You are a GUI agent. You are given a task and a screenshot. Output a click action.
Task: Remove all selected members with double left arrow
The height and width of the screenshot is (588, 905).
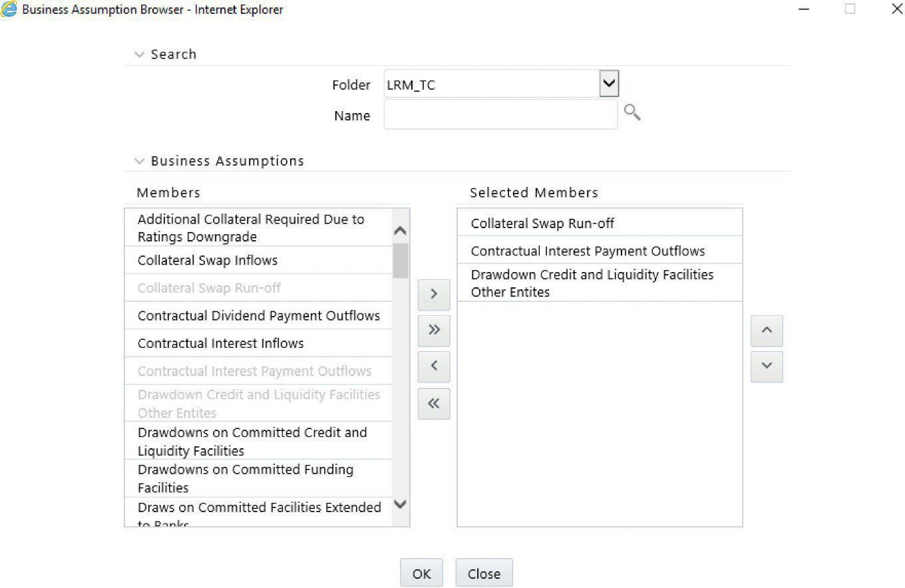[x=434, y=404]
